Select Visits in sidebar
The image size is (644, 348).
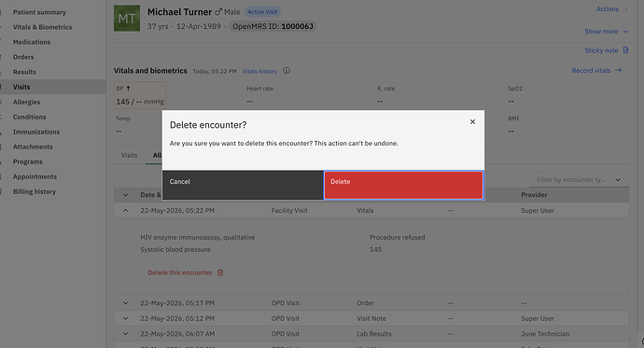21,87
